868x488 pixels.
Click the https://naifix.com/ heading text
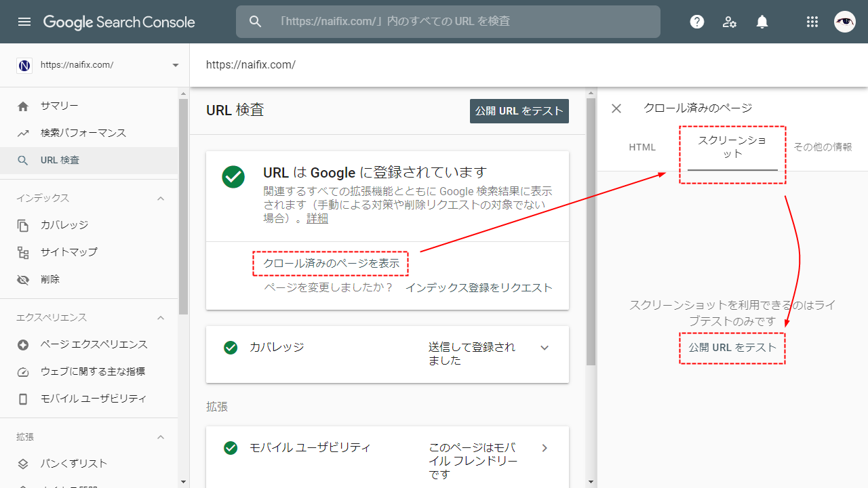(x=251, y=65)
